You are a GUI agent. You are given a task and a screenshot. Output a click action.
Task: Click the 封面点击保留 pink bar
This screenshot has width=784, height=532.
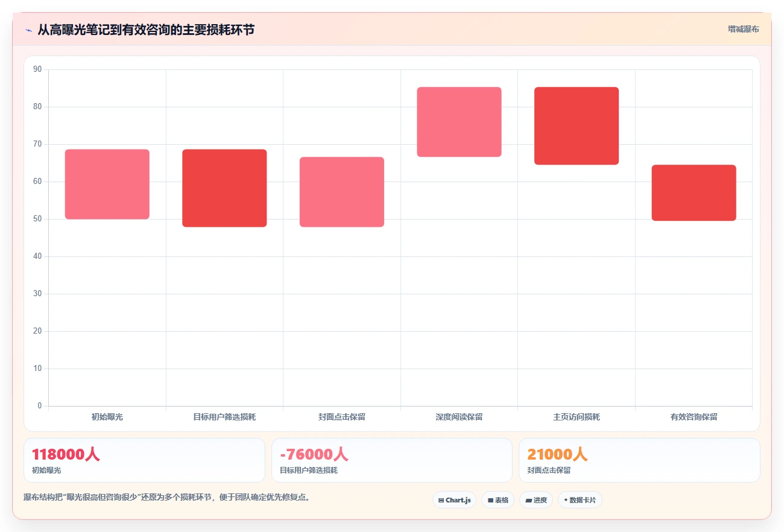click(x=342, y=192)
